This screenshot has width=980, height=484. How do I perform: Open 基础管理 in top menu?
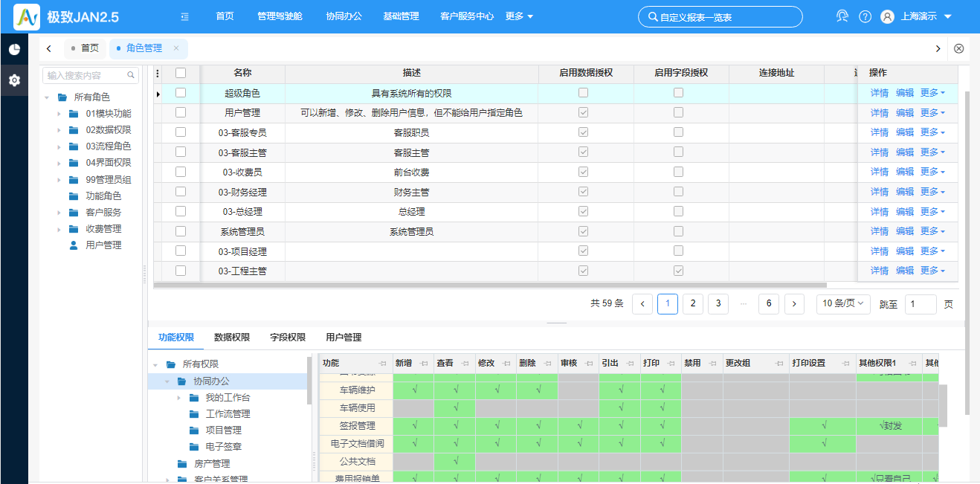coord(401,16)
